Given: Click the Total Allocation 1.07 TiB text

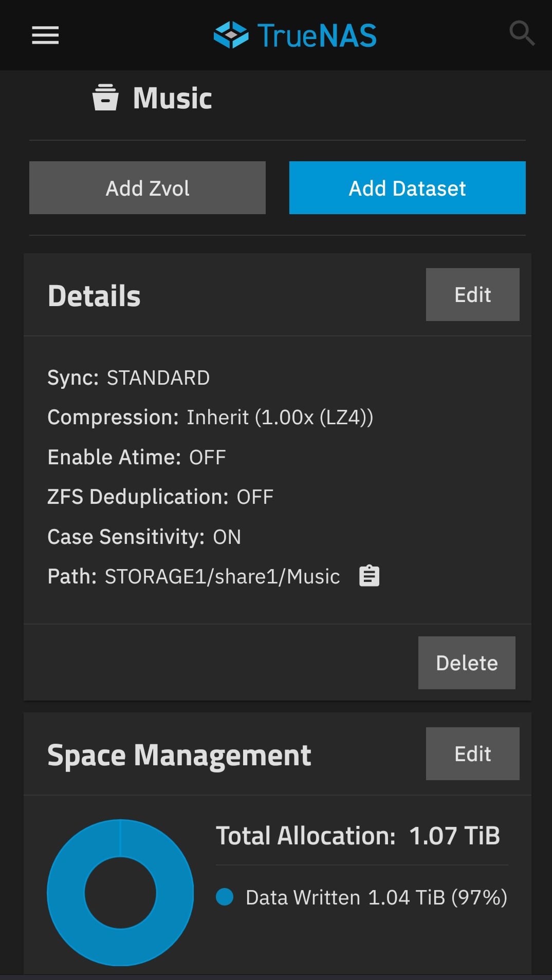Looking at the screenshot, I should click(358, 836).
